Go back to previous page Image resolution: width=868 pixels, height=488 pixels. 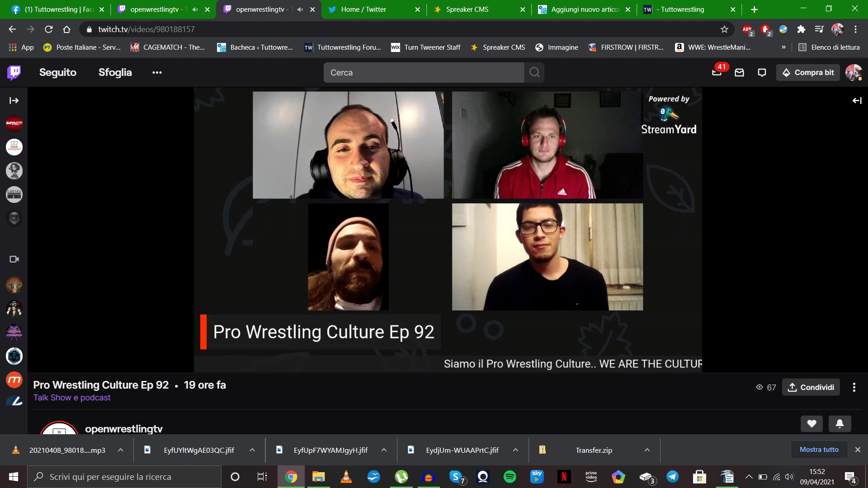pyautogui.click(x=12, y=29)
